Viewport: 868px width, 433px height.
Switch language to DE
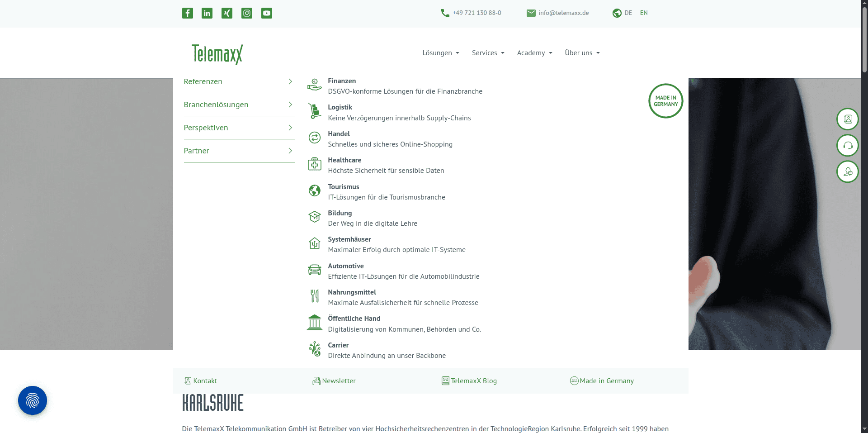pos(628,13)
